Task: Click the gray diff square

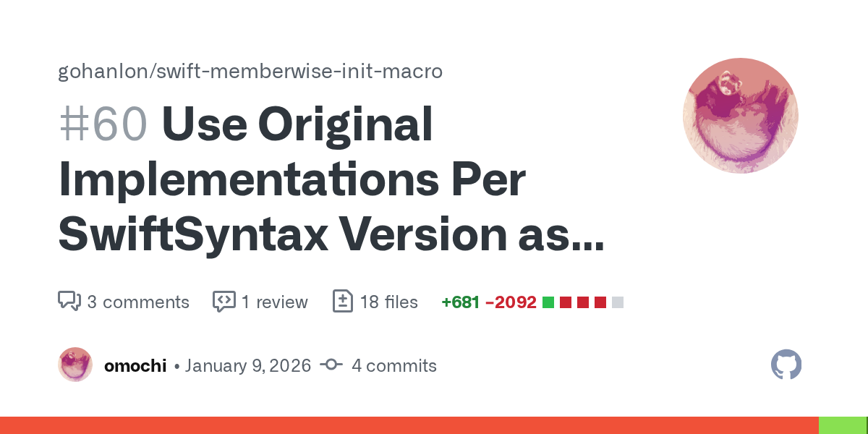Action: [x=618, y=302]
